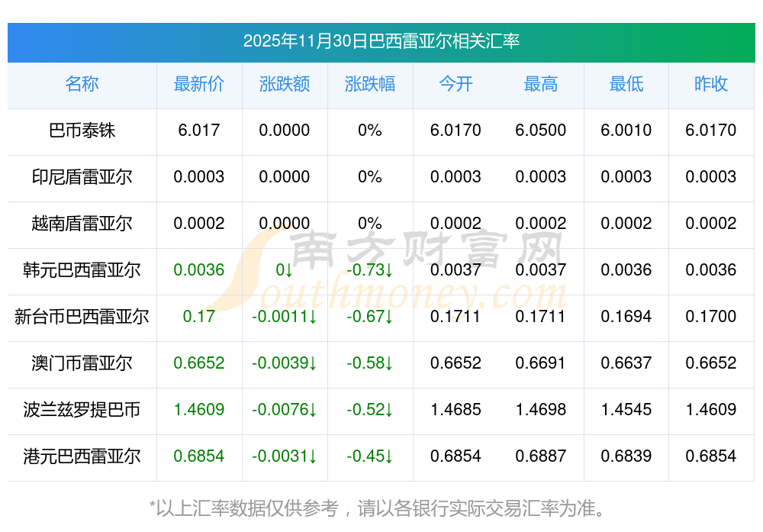Click the disclaimer footnote below the table

[381, 508]
